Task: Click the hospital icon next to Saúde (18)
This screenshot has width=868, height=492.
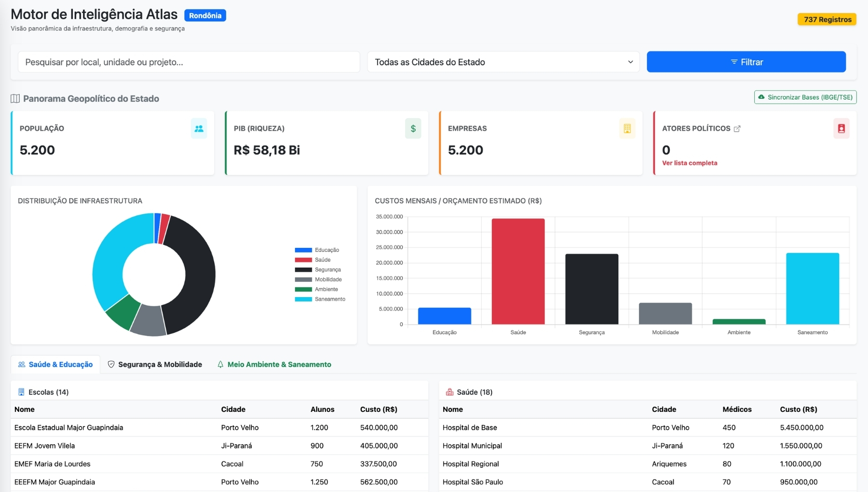Action: 449,392
